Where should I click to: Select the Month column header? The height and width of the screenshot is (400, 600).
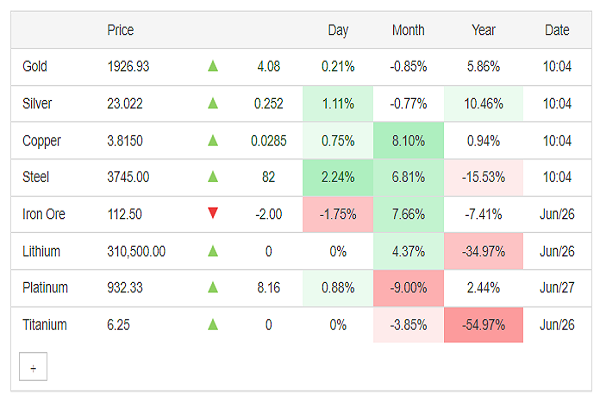pyautogui.click(x=408, y=31)
